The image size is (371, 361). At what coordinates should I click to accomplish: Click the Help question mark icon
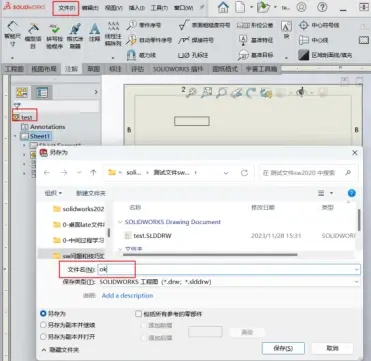point(322,7)
